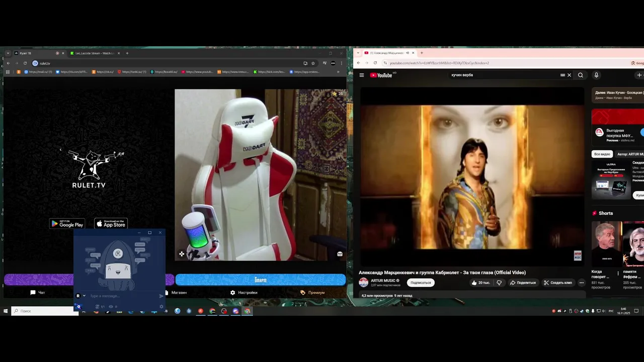Open the apps grid on bookmarks bar

pos(8,72)
